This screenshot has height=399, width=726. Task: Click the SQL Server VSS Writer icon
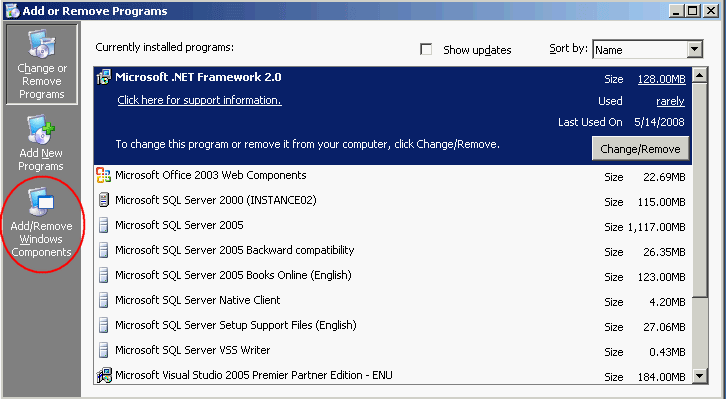(104, 350)
